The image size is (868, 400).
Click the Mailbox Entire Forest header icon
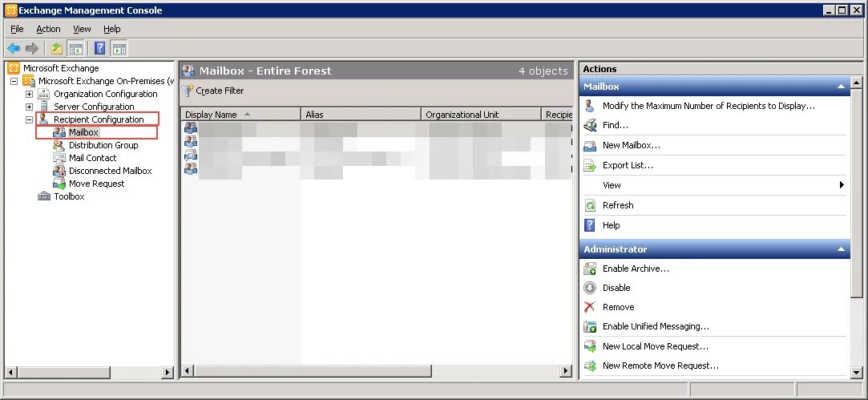click(189, 71)
